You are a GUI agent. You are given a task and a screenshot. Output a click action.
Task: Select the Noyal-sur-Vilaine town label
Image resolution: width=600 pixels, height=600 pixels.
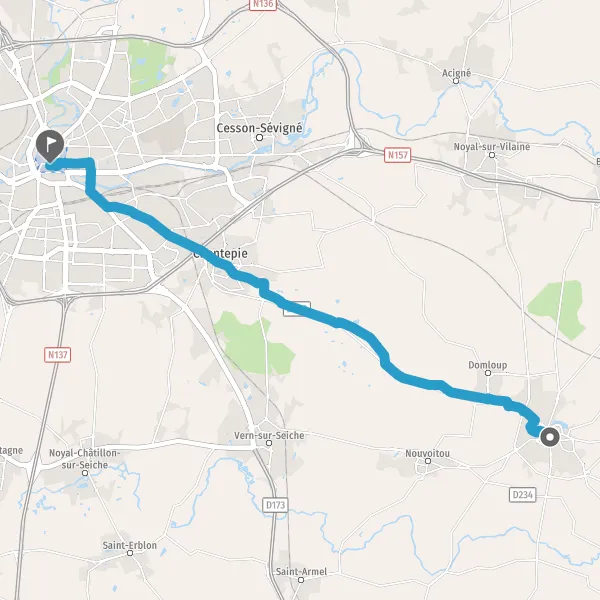point(492,147)
